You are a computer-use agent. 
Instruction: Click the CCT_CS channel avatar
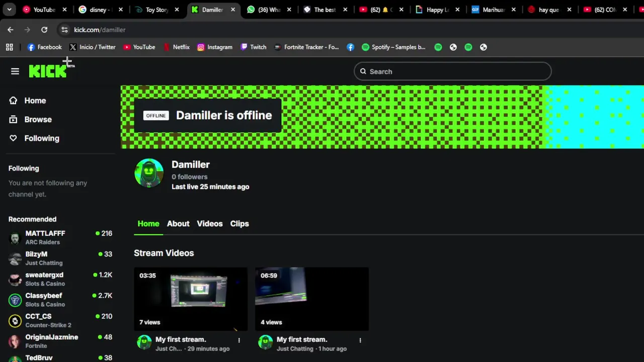click(15, 320)
